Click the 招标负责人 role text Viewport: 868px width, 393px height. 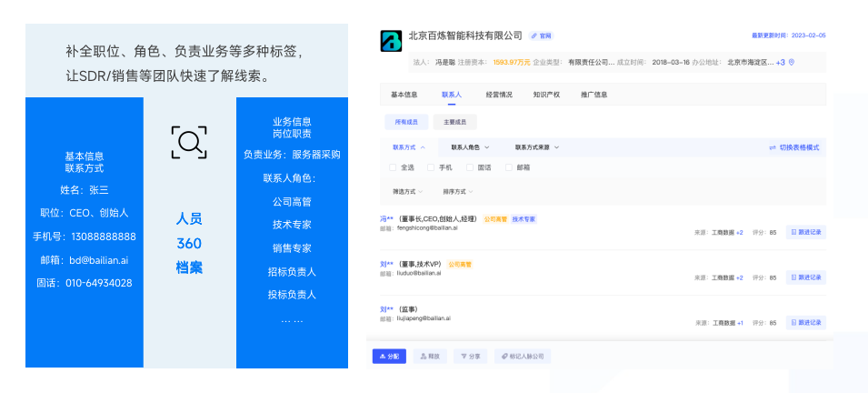coord(293,272)
